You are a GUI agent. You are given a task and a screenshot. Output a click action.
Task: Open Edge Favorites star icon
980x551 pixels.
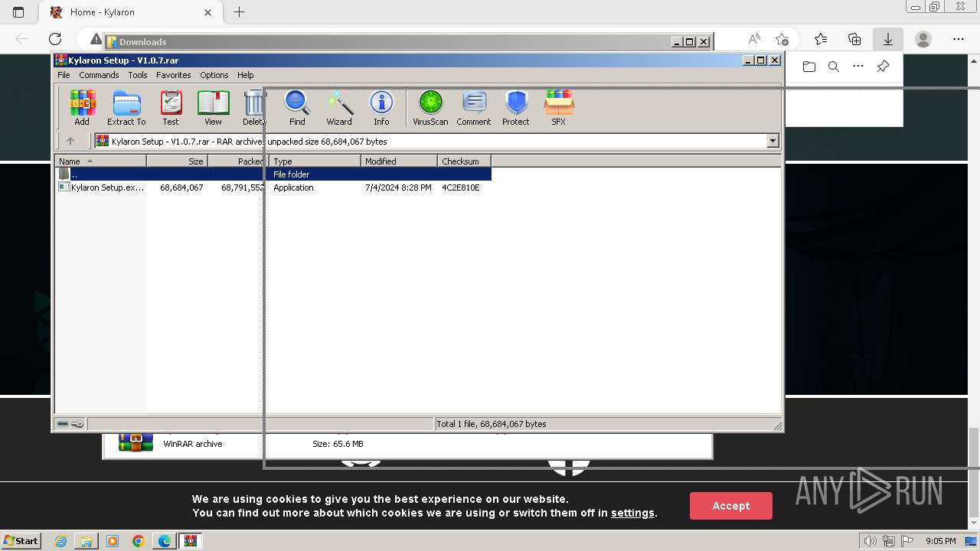click(821, 39)
